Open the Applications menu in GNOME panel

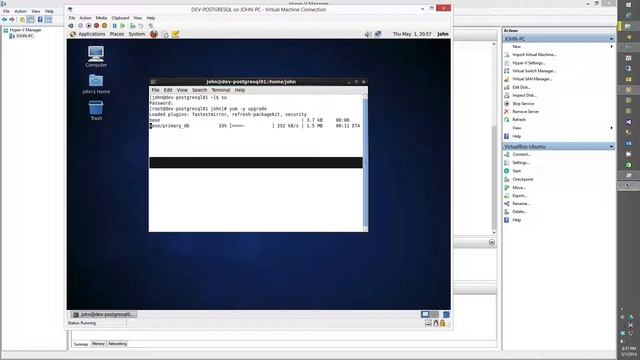tap(91, 34)
